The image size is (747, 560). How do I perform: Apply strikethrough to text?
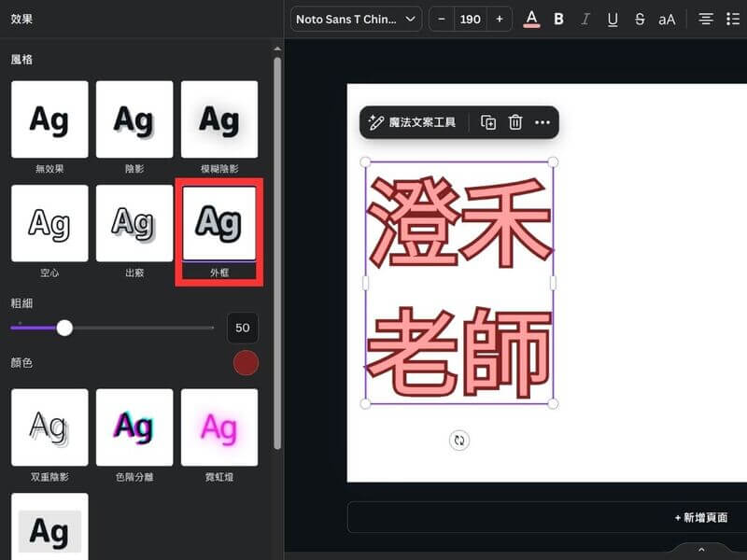640,19
